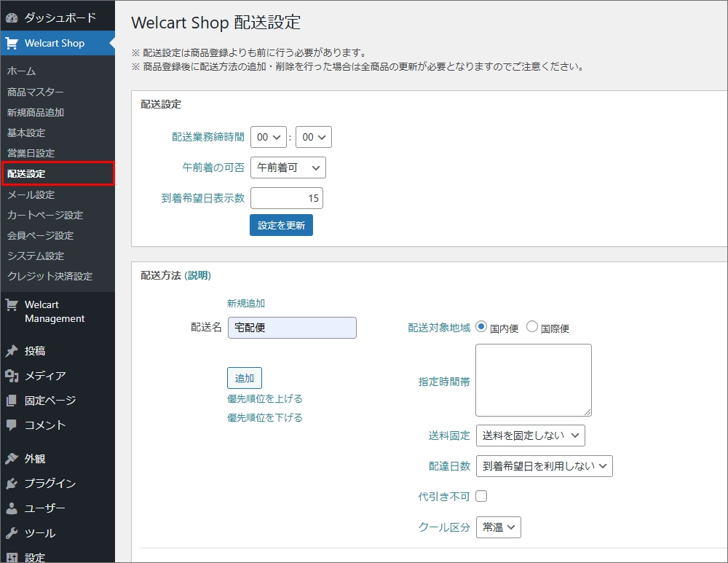This screenshot has height=563, width=728.
Task: Click the 指定時間帯 text area
Action: [534, 380]
